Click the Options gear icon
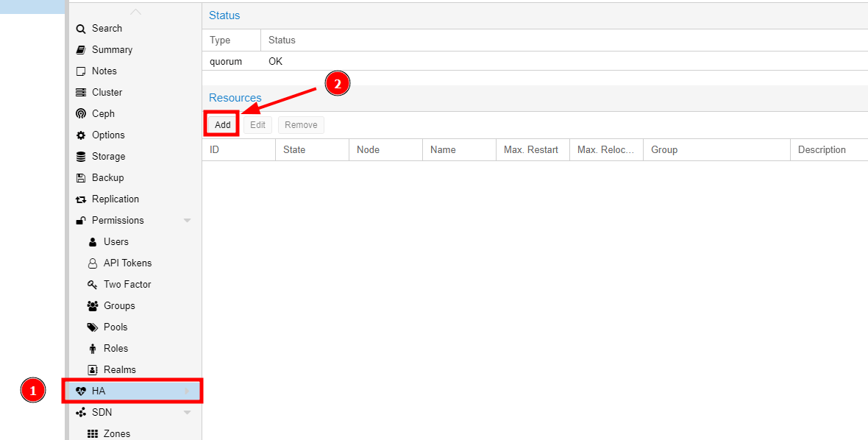 tap(81, 135)
